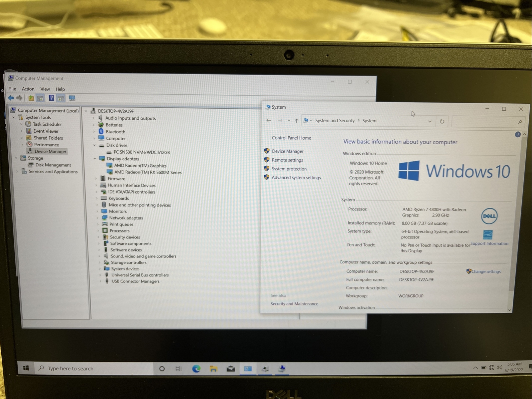The height and width of the screenshot is (399, 532).
Task: Select Performance in the left tree
Action: pyautogui.click(x=46, y=145)
